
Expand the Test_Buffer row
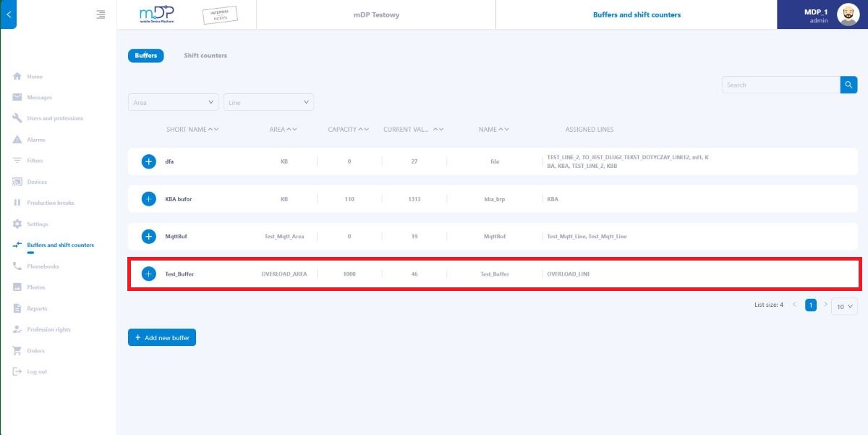click(148, 274)
